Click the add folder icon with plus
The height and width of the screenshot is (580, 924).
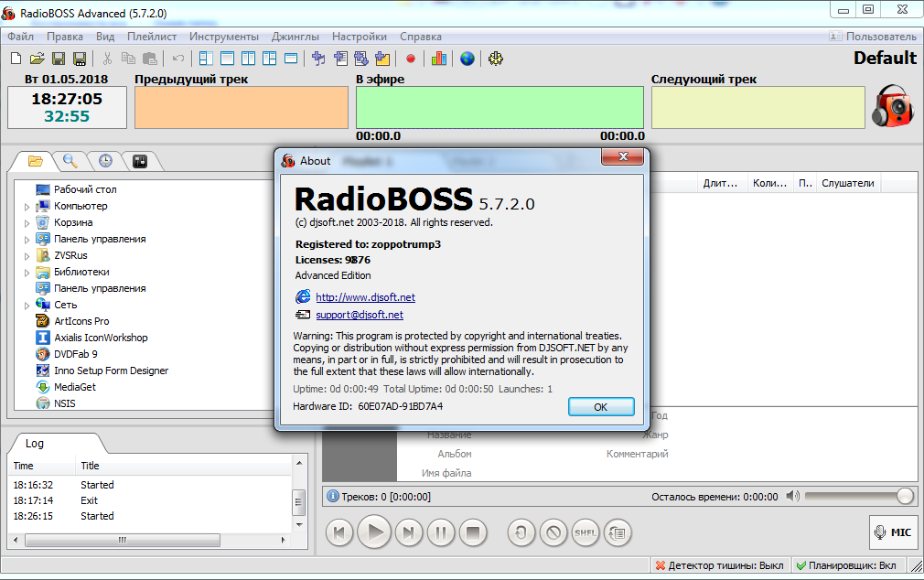[382, 59]
